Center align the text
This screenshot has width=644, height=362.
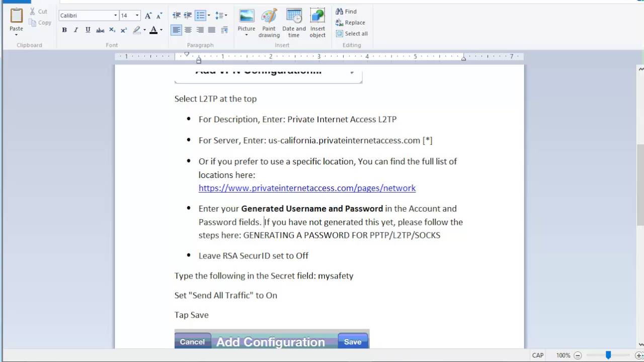point(188,30)
